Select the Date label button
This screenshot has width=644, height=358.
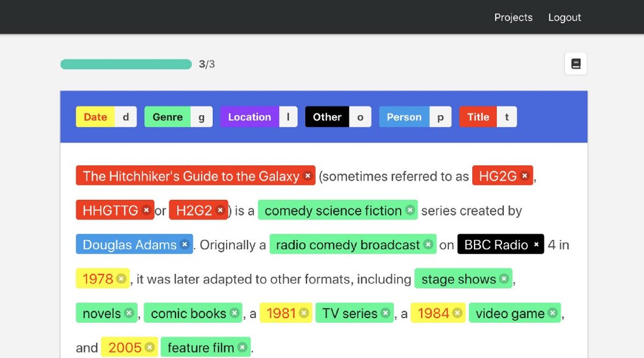click(x=95, y=117)
